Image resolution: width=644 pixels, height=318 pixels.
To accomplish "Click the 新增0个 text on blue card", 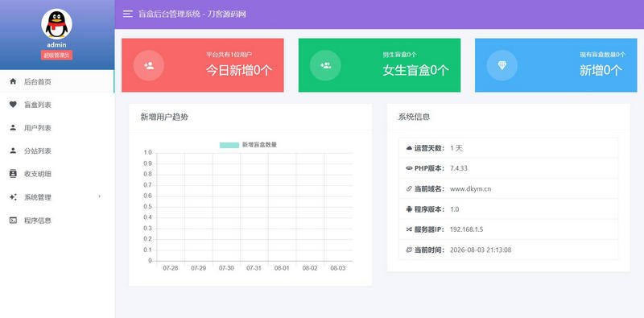I will click(x=601, y=71).
